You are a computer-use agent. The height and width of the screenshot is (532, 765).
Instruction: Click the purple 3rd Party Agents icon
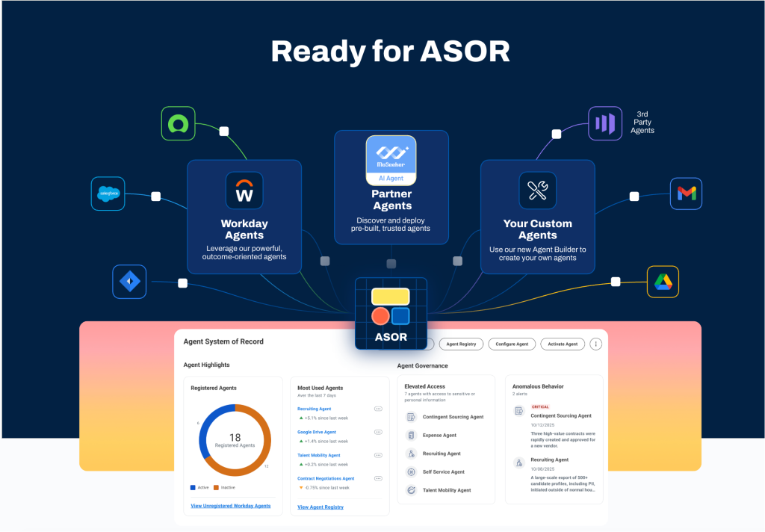[605, 123]
